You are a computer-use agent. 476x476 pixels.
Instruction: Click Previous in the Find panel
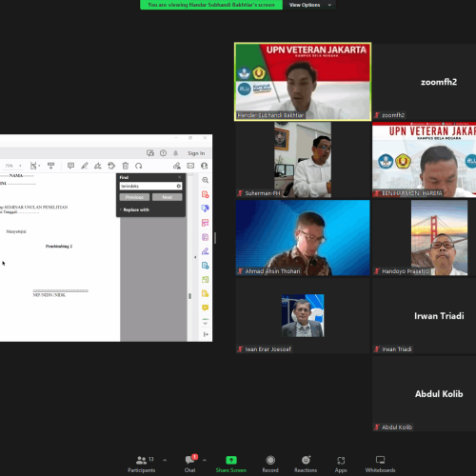point(134,197)
